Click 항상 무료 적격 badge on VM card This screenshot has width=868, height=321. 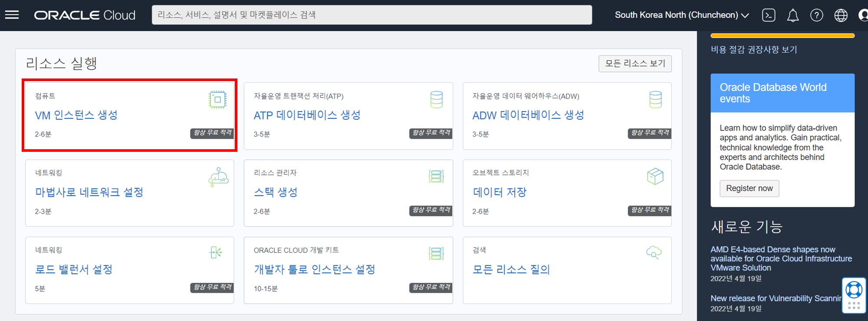[212, 133]
